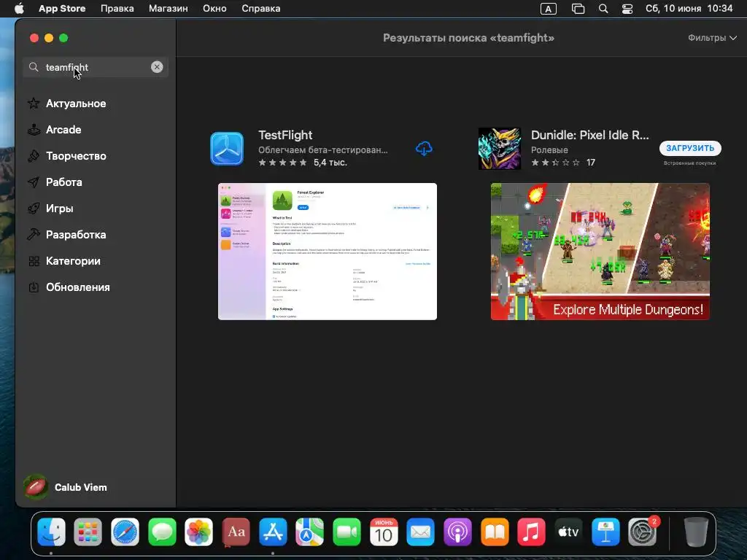
Task: Open Launchpad in the Dock
Action: coord(88,532)
